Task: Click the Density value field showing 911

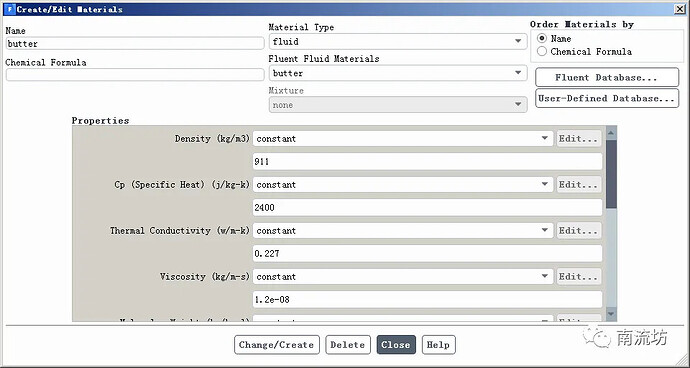Action: tap(427, 162)
